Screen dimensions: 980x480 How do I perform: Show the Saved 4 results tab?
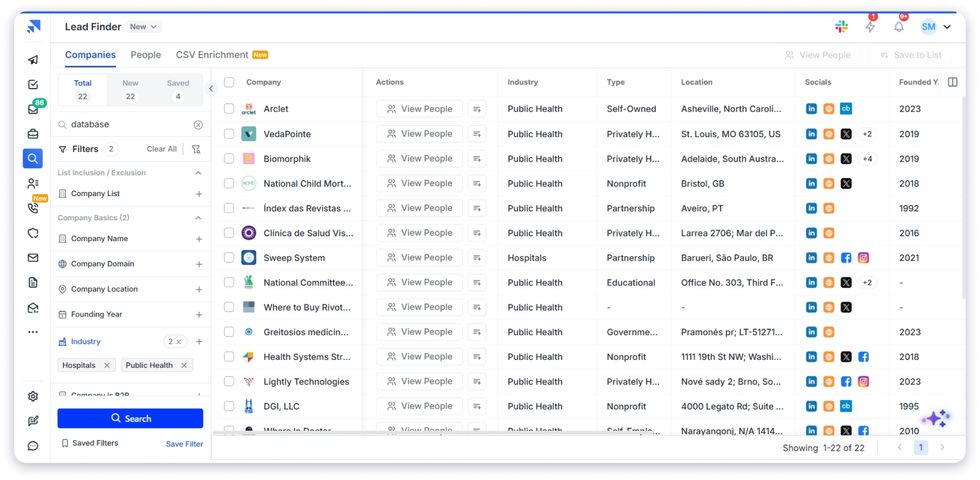pos(178,90)
